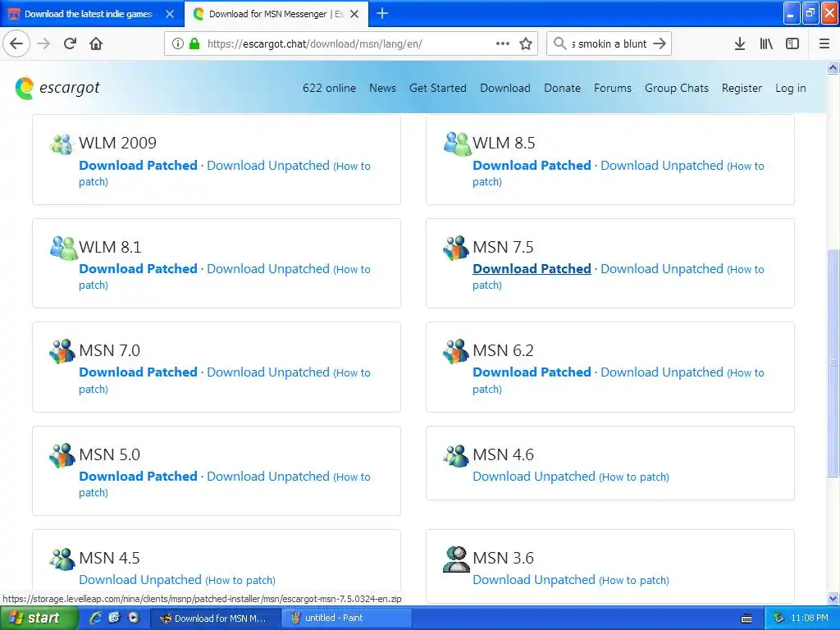Download Unpatched MSN 3.6
The height and width of the screenshot is (630, 840).
tap(534, 580)
